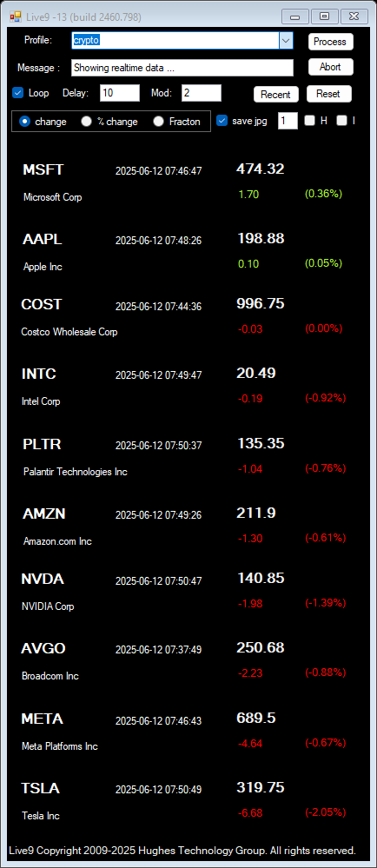This screenshot has width=377, height=868.
Task: Enable the I checkbox
Action: [x=342, y=121]
